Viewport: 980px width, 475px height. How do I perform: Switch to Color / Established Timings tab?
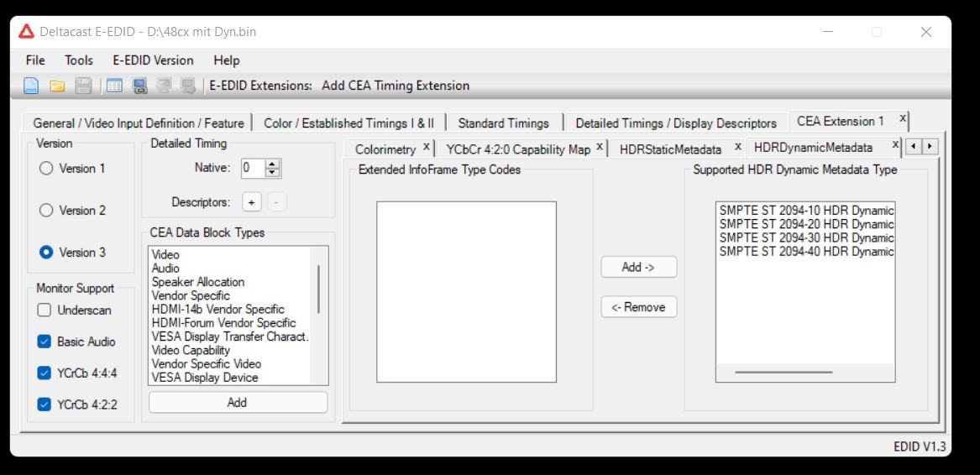[349, 123]
